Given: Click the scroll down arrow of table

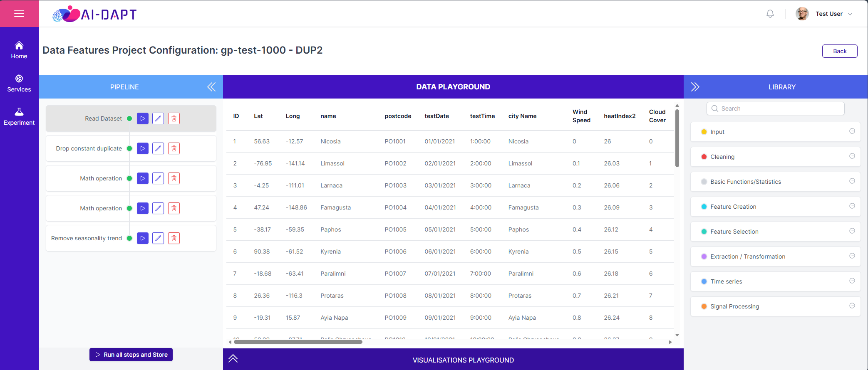Looking at the screenshot, I should coord(677,335).
